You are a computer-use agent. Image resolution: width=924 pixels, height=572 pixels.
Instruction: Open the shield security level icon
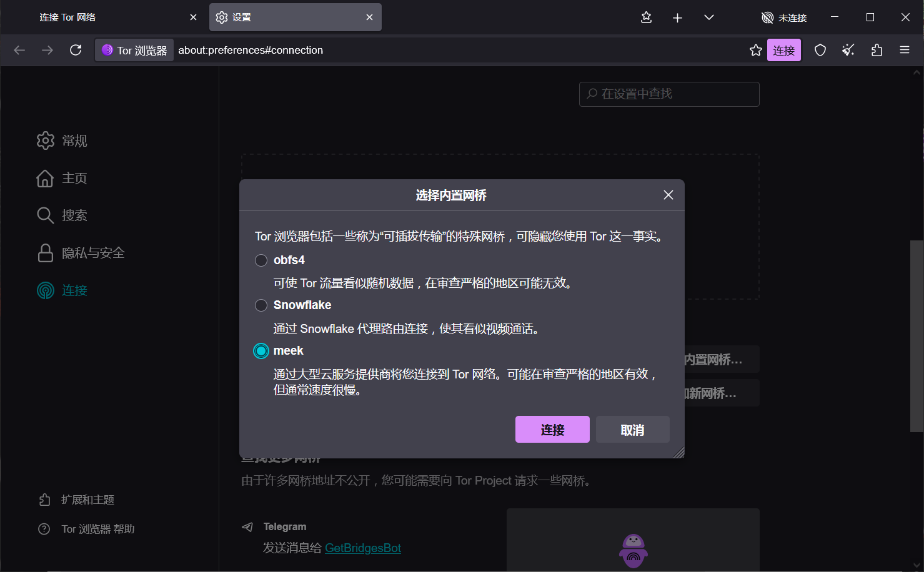[x=820, y=50]
